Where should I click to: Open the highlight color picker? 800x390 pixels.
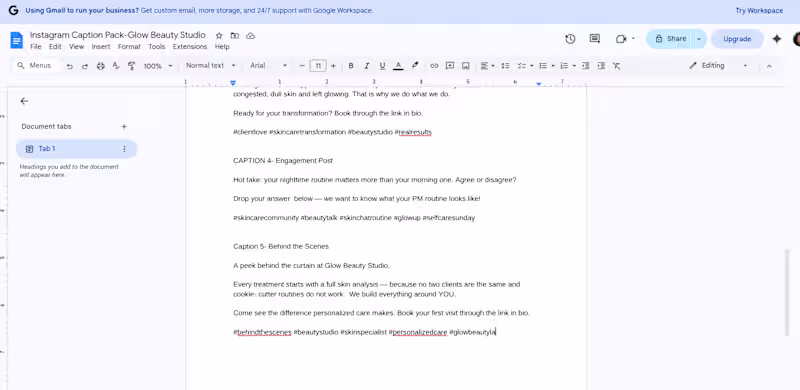coord(415,66)
